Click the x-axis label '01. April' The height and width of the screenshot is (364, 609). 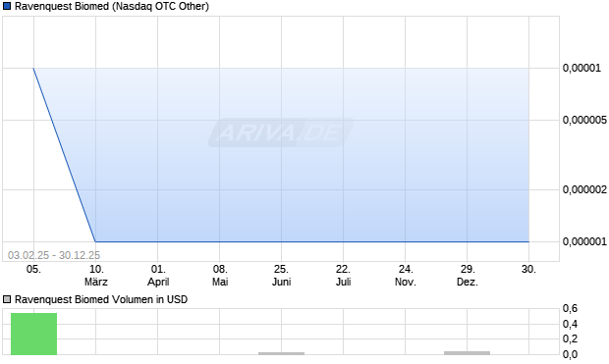click(x=158, y=276)
